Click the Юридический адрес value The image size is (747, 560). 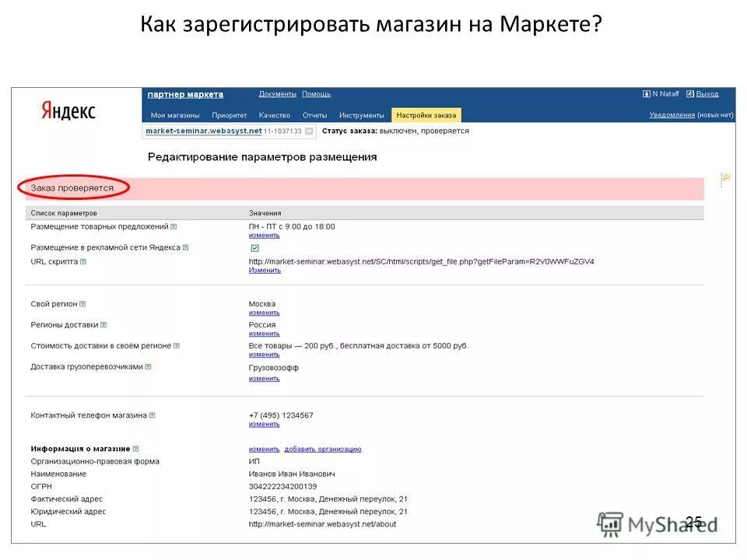pos(328,512)
